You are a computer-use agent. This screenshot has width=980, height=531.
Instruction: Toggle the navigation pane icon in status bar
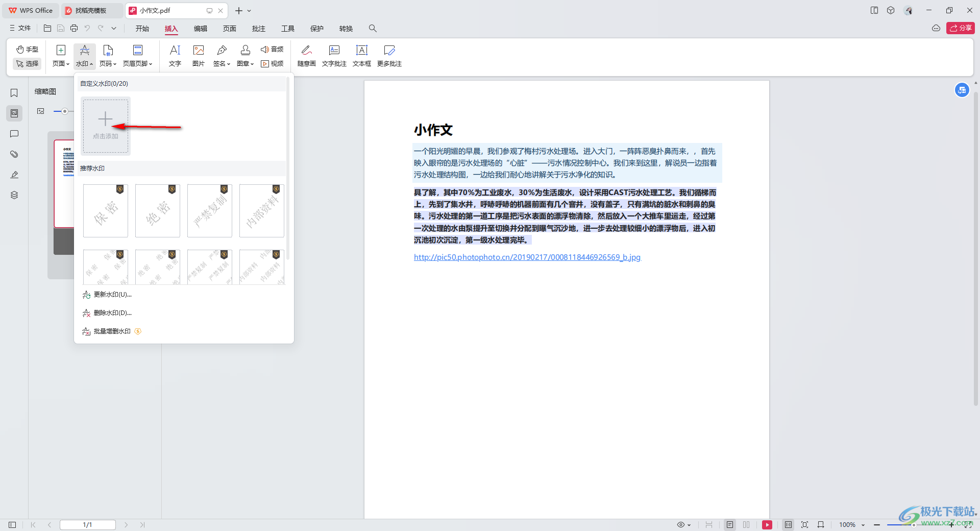point(12,525)
